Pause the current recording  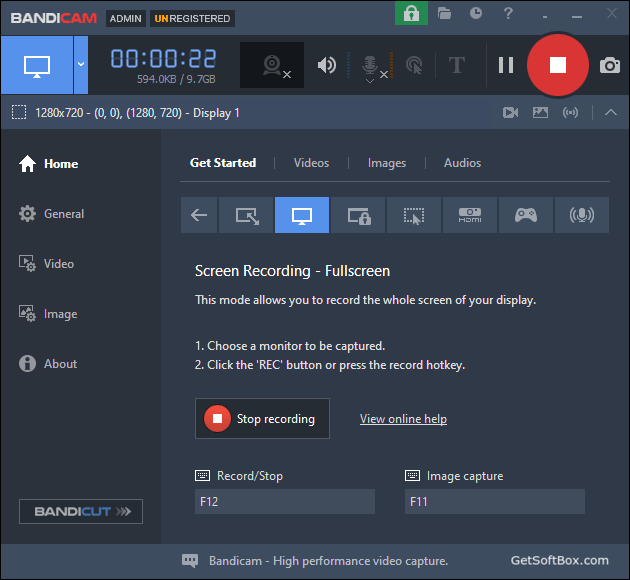tap(505, 65)
